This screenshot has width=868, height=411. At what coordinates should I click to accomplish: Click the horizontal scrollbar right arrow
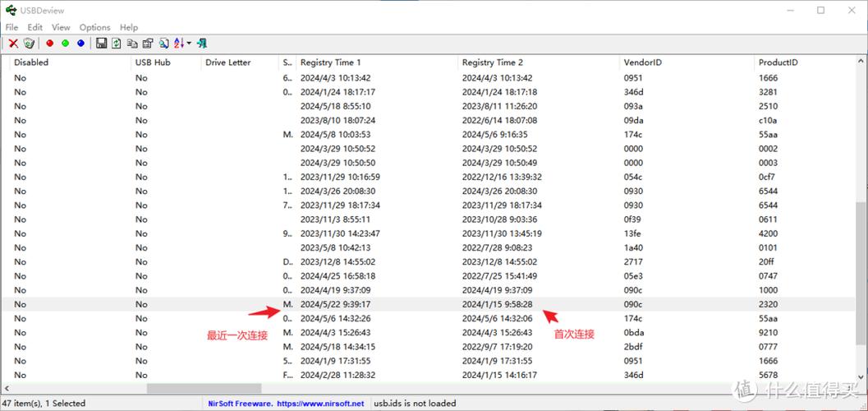[x=850, y=390]
